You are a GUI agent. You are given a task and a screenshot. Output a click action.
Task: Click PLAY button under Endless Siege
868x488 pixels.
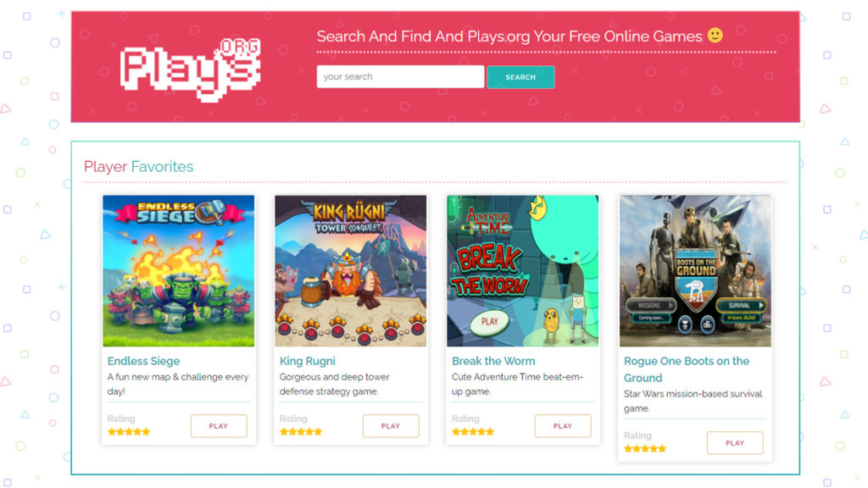pos(219,426)
